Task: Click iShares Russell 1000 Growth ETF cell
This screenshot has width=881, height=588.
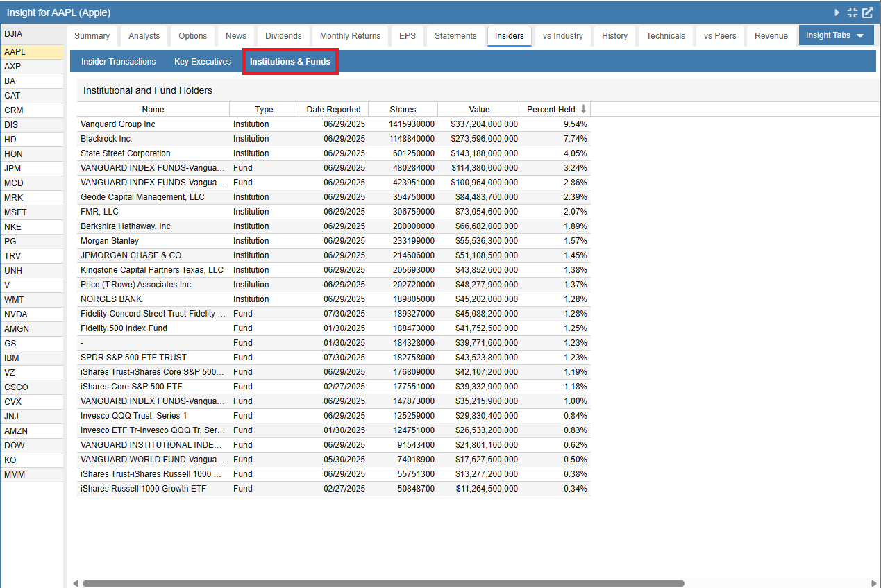Action: 153,489
